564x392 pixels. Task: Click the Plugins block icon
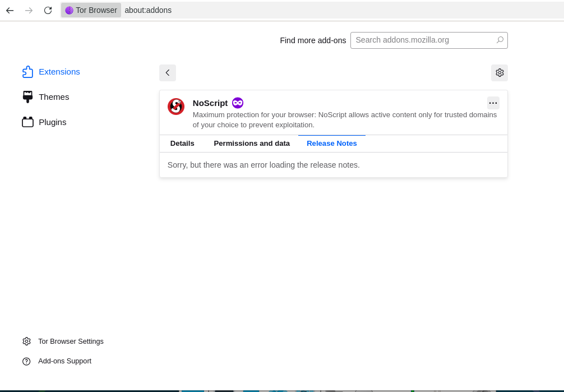tap(27, 122)
